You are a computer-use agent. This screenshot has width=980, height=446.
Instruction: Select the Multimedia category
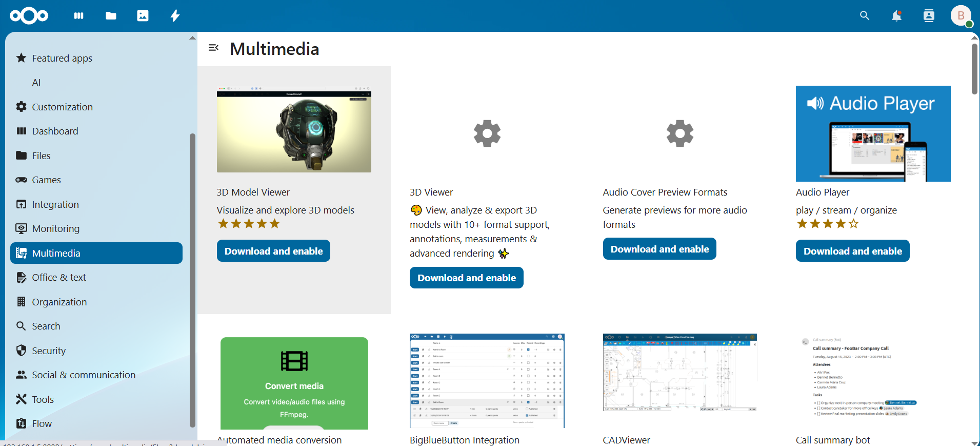coord(96,253)
